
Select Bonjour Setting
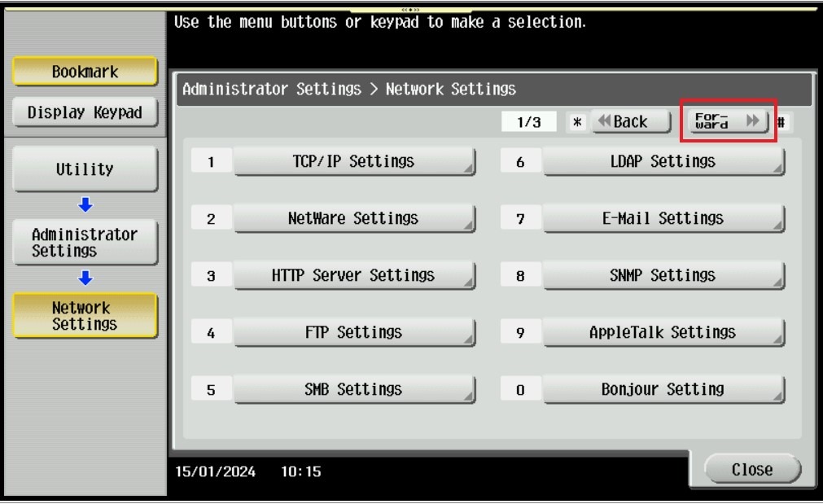(x=663, y=390)
